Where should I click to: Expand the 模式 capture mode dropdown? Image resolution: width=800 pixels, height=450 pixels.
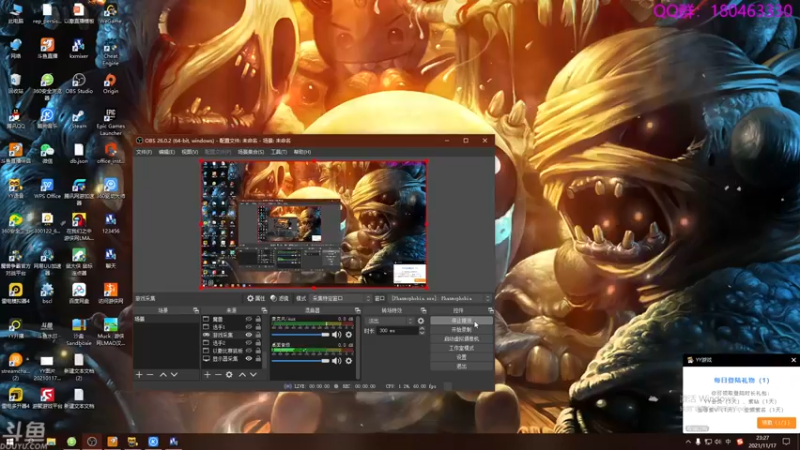[x=340, y=298]
